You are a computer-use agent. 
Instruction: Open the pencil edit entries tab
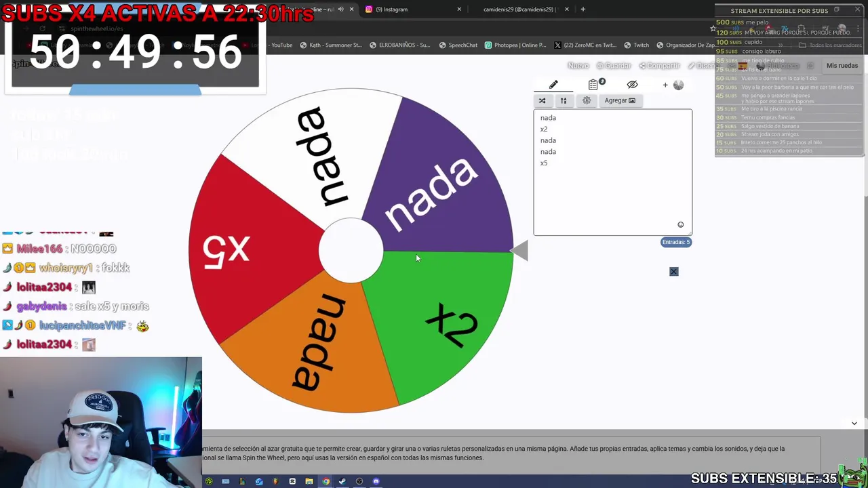coord(553,85)
